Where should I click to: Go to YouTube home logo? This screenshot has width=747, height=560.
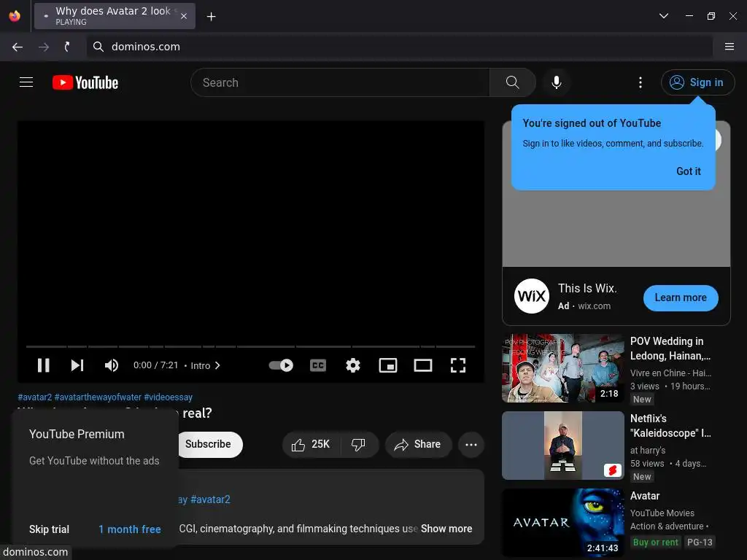click(x=85, y=82)
